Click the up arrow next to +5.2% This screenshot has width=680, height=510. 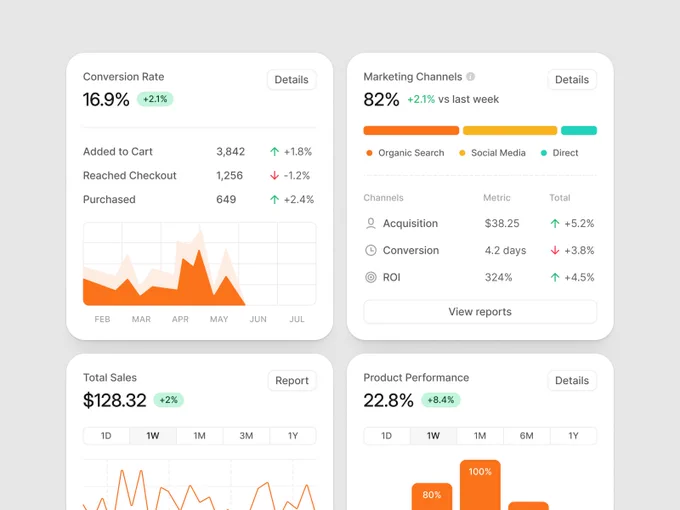pyautogui.click(x=555, y=223)
